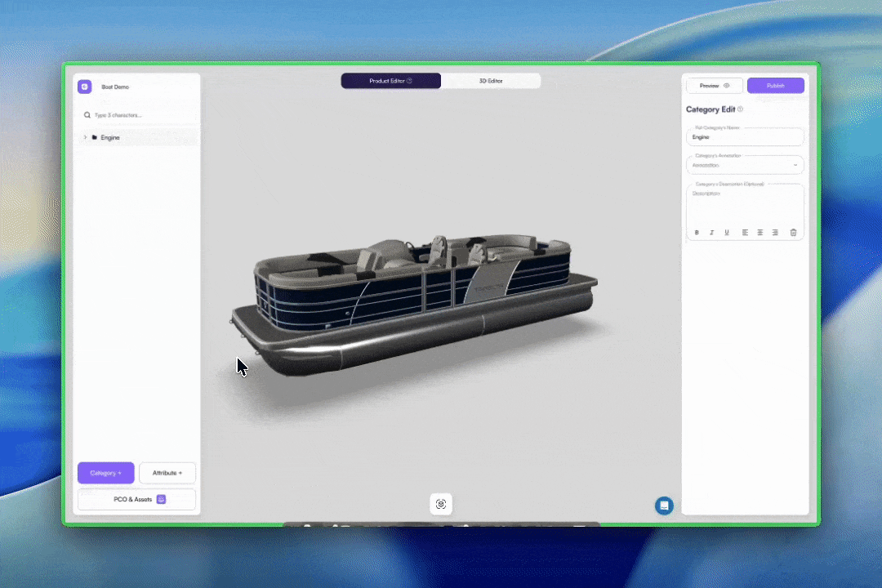Click the Preview button with eye icon

coord(715,86)
